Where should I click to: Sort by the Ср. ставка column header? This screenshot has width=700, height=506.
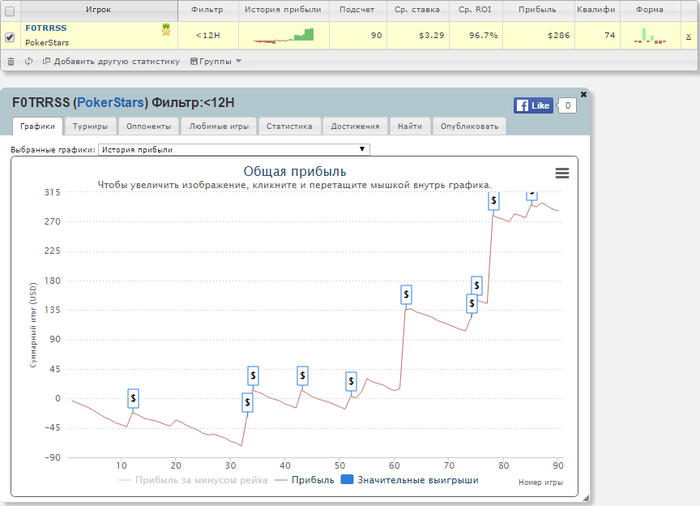tap(417, 9)
